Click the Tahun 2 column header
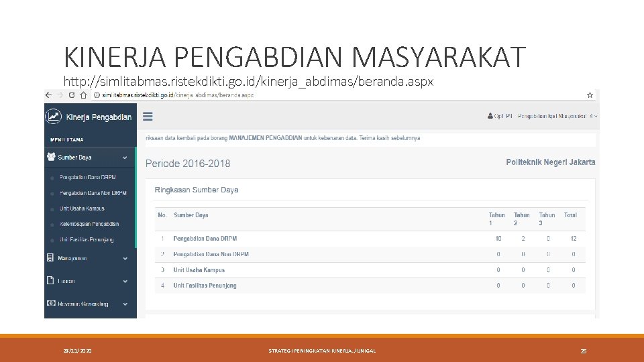Viewport: 644px width, 362px height. (x=522, y=219)
